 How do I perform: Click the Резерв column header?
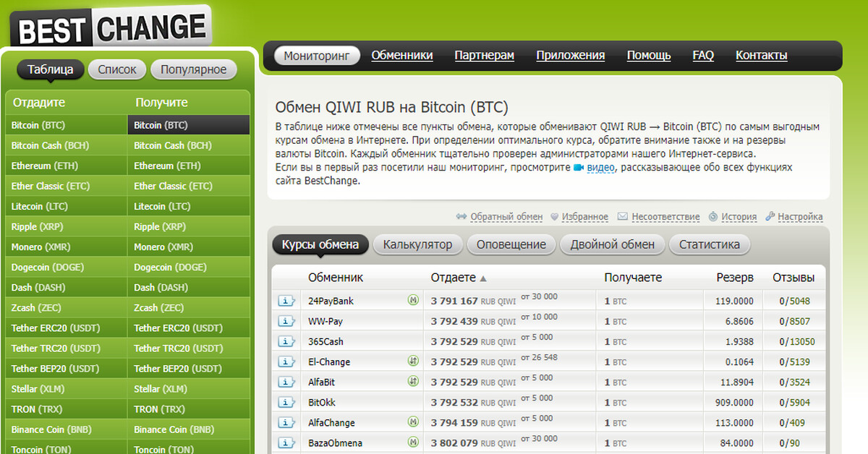click(x=735, y=278)
